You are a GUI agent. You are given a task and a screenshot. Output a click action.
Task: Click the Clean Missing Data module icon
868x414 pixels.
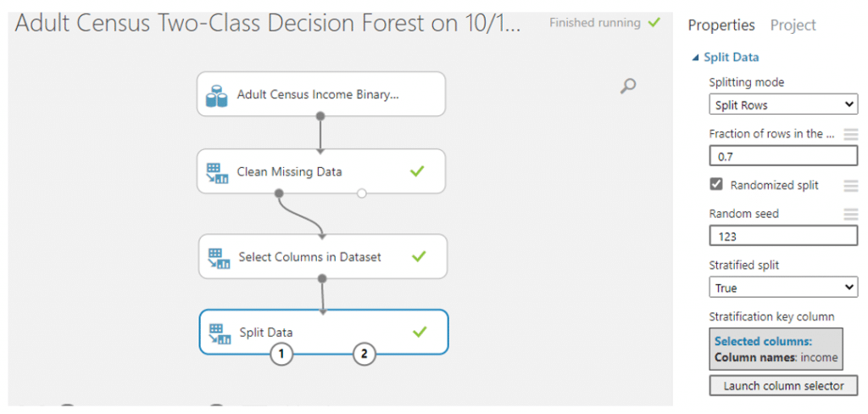[217, 173]
